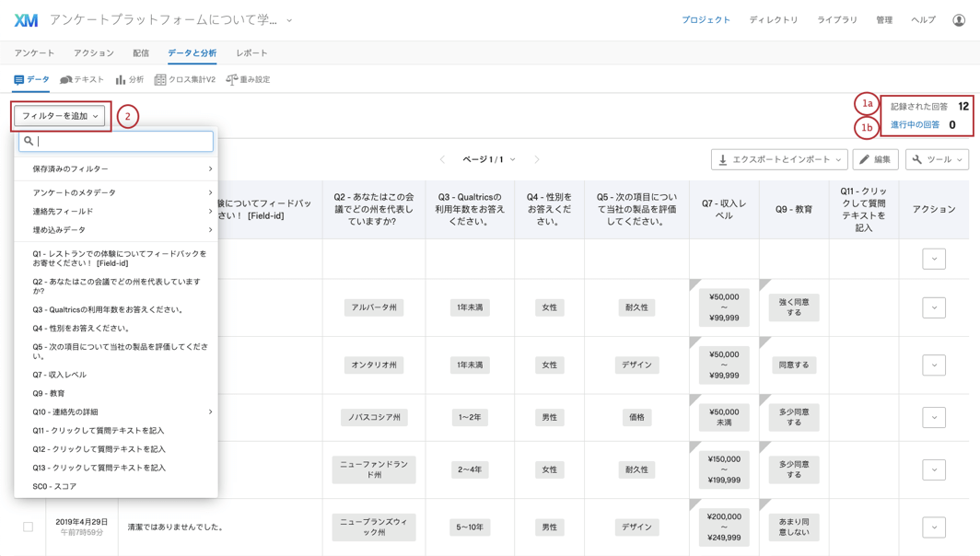Open the 分析 bar chart icon
980x556 pixels.
click(x=121, y=80)
